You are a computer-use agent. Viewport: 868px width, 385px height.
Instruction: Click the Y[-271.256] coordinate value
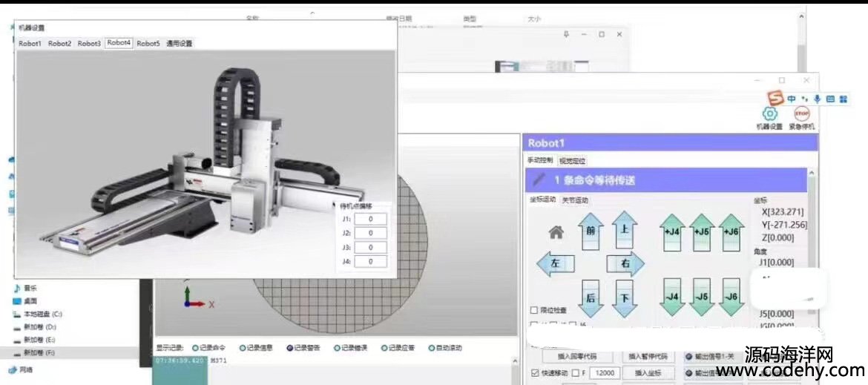pyautogui.click(x=784, y=225)
